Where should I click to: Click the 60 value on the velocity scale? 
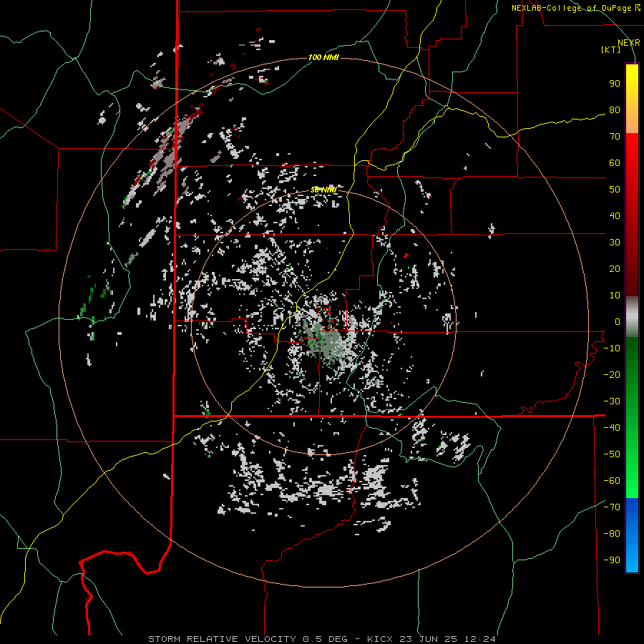(615, 163)
